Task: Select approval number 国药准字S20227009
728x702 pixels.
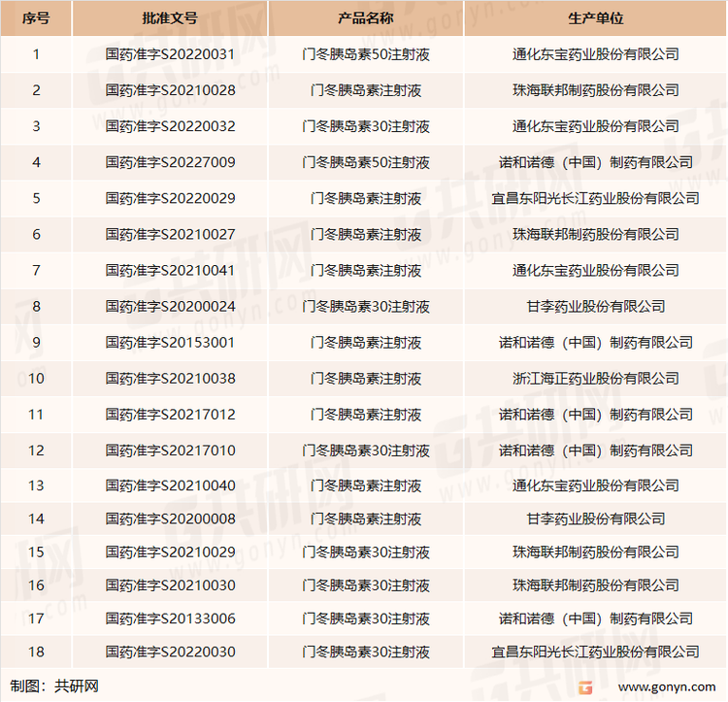Action: coord(170,162)
